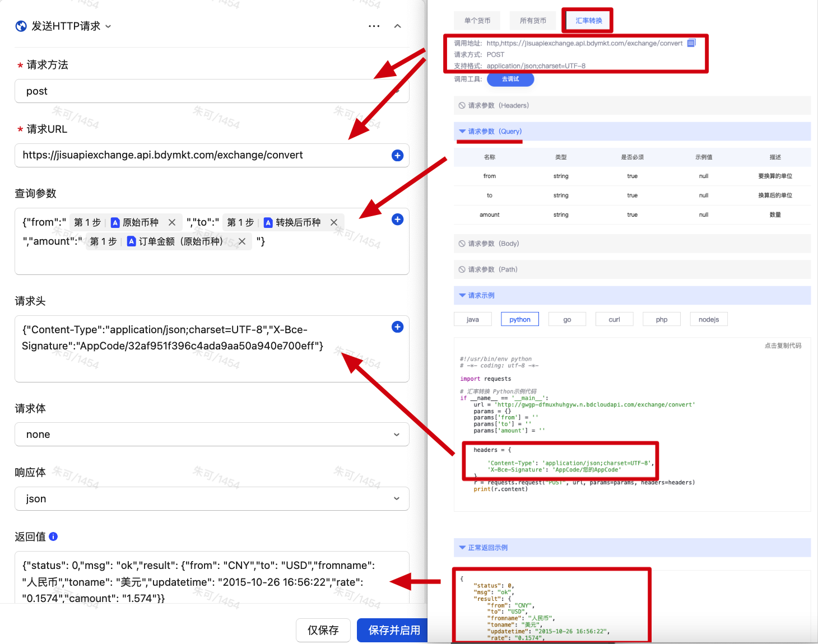Image resolution: width=818 pixels, height=644 pixels.
Task: Click the 去调试 button
Action: (x=510, y=80)
